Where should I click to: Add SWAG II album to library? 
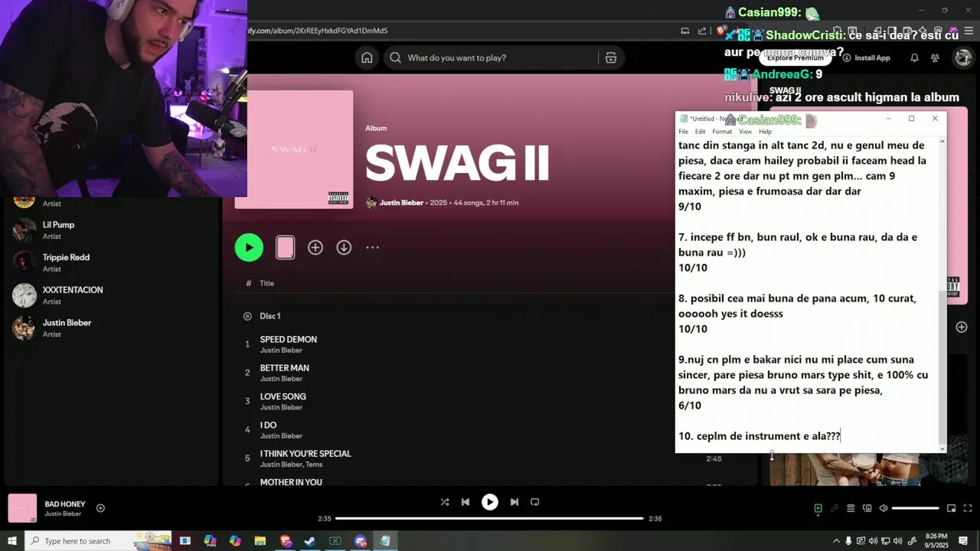tap(315, 247)
